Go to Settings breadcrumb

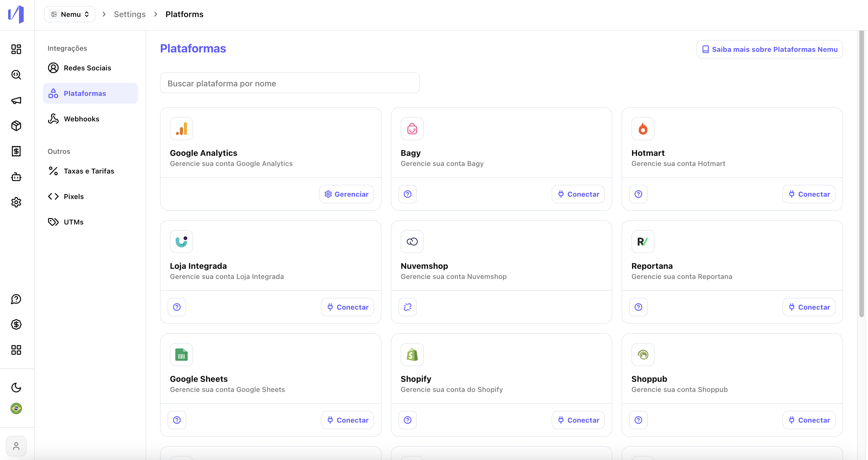pos(130,14)
